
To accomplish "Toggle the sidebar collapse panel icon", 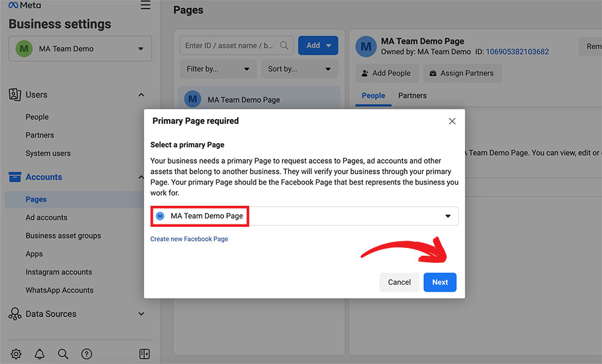I will click(144, 354).
